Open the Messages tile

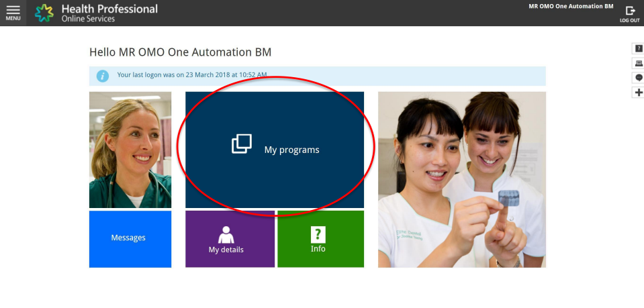pyautogui.click(x=129, y=238)
